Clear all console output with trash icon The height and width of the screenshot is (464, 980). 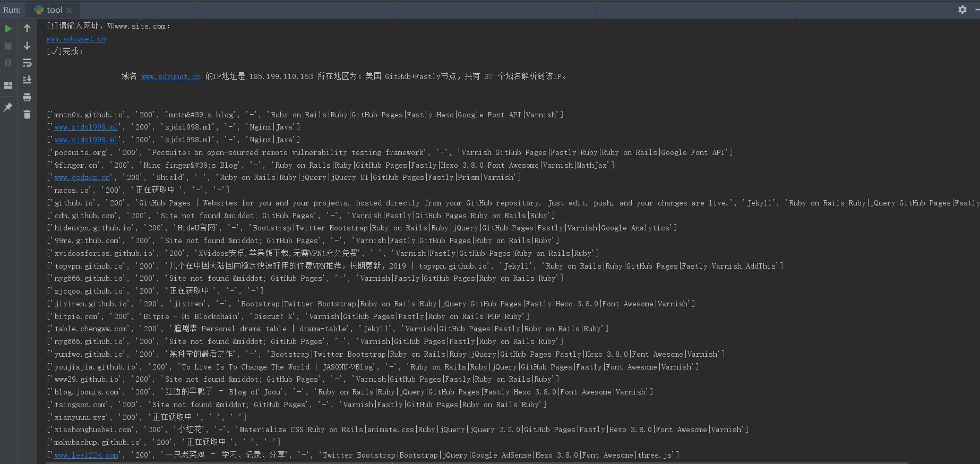[27, 114]
